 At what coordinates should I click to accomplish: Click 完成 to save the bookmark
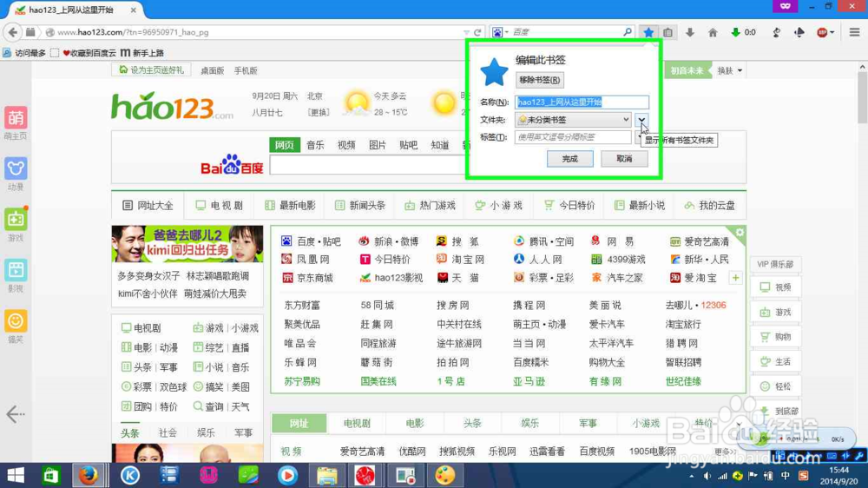point(569,159)
